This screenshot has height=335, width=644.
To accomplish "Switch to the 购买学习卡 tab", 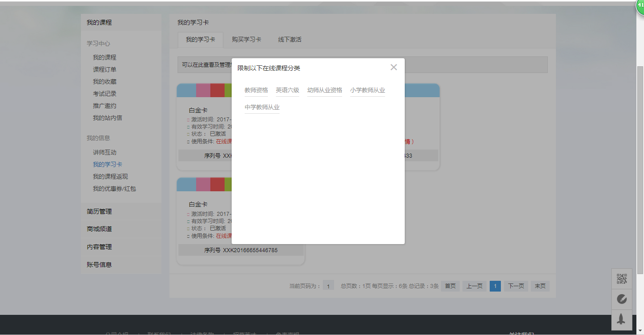I will point(247,39).
